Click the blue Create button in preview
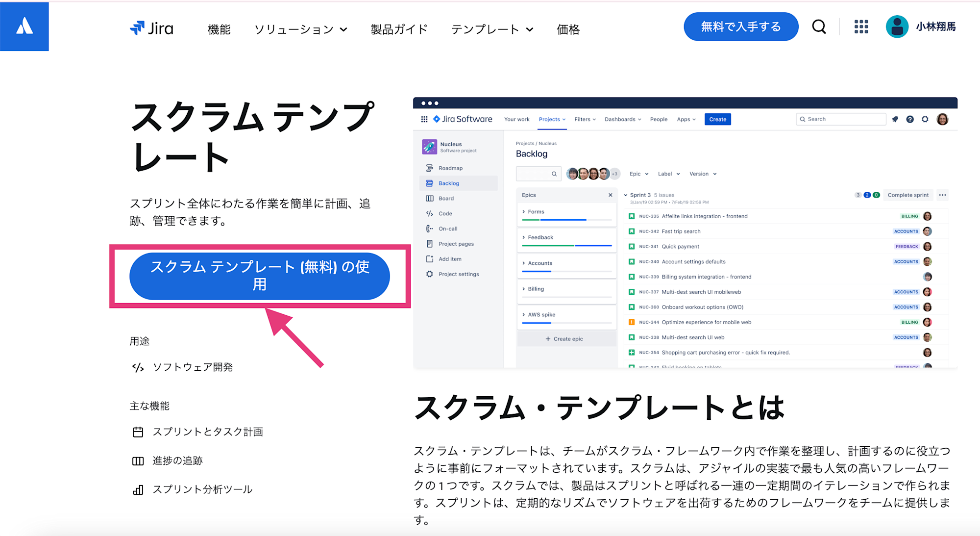The height and width of the screenshot is (536, 980). click(717, 119)
